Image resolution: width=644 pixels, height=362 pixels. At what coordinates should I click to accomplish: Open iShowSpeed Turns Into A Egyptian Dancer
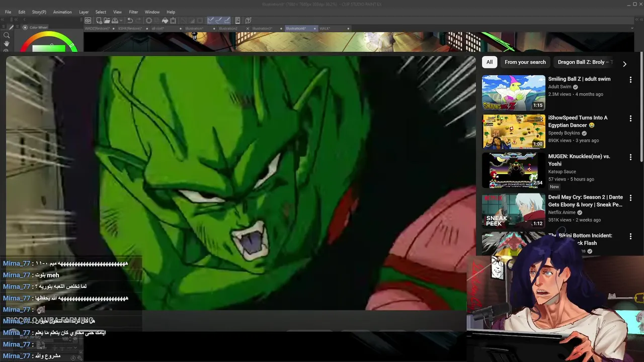tap(578, 121)
